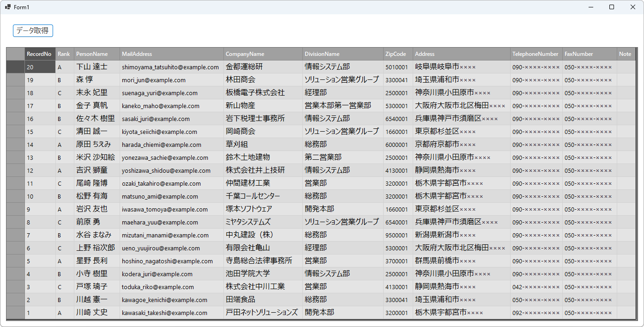Click the データ取得 button
Screen dimensions: 644x327
click(x=33, y=30)
